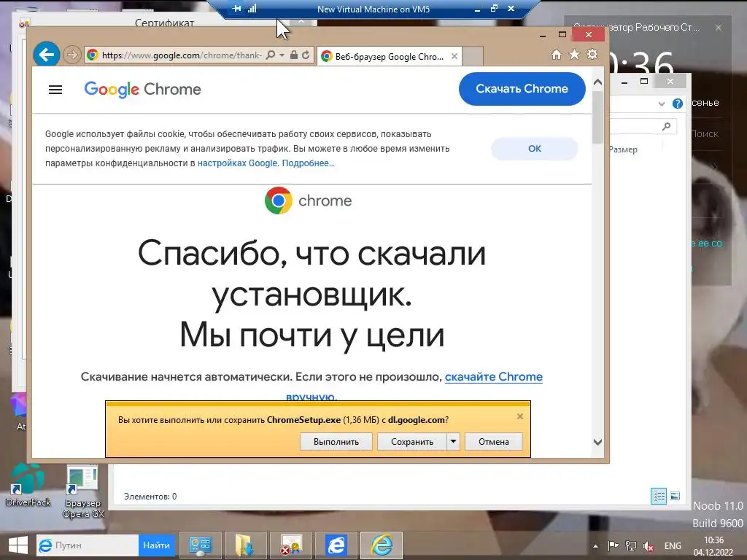Image resolution: width=747 pixels, height=560 pixels.
Task: Click Отмена to cancel the download
Action: (494, 442)
